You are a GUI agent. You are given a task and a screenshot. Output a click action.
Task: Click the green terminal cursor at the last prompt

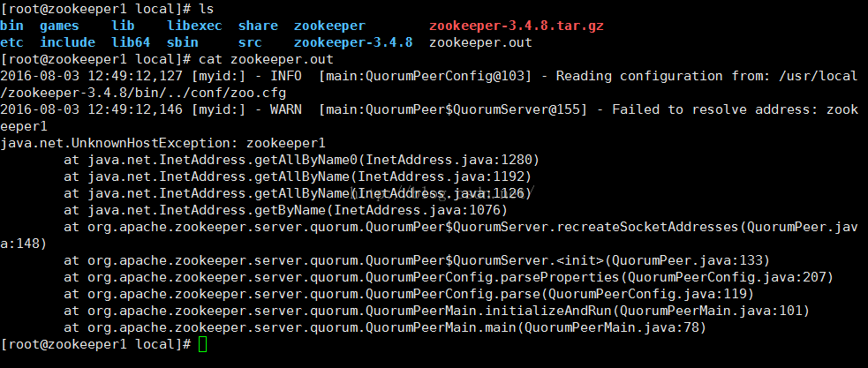(202, 344)
